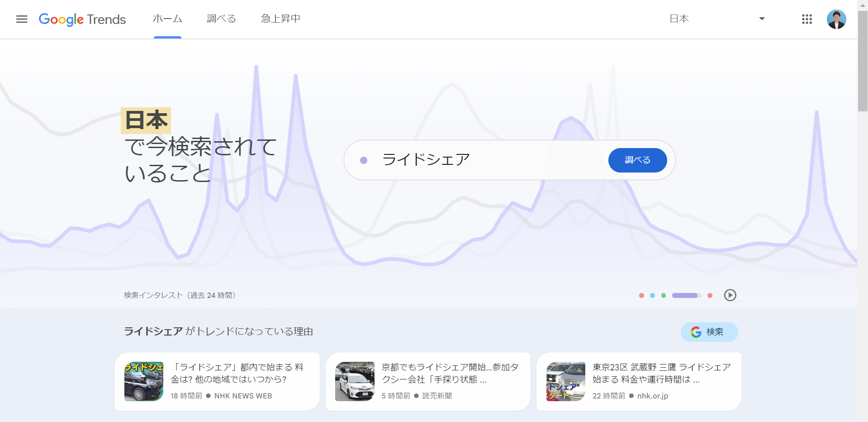This screenshot has height=422, width=868.
Task: Click the Google Trends logo
Action: [82, 19]
